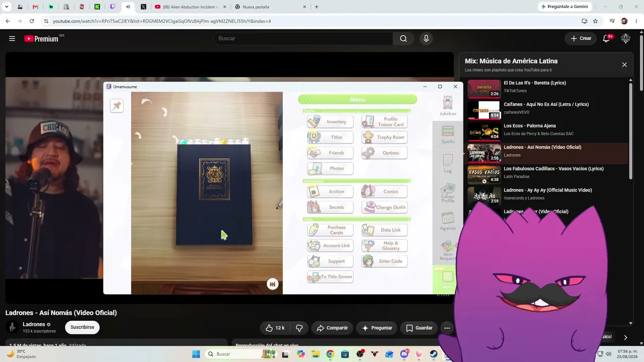Open a new browser tab with plus
Viewport: 644px width, 362px height.
click(x=316, y=7)
